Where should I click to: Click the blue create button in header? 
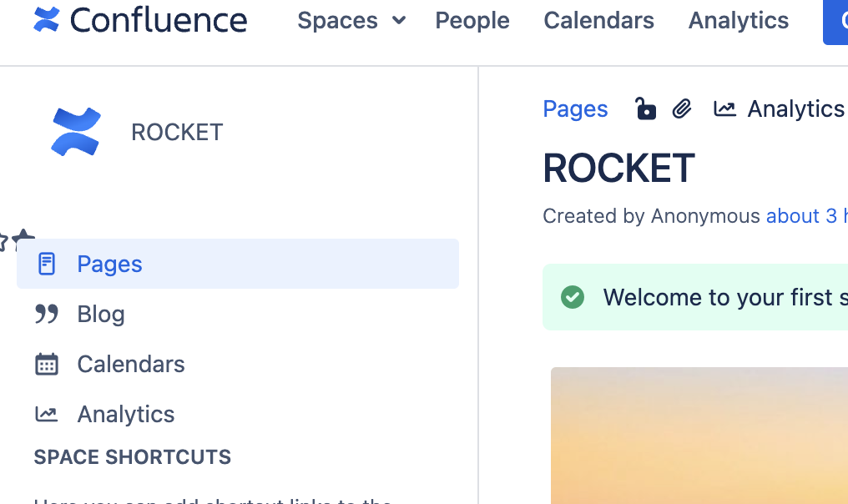click(x=835, y=23)
